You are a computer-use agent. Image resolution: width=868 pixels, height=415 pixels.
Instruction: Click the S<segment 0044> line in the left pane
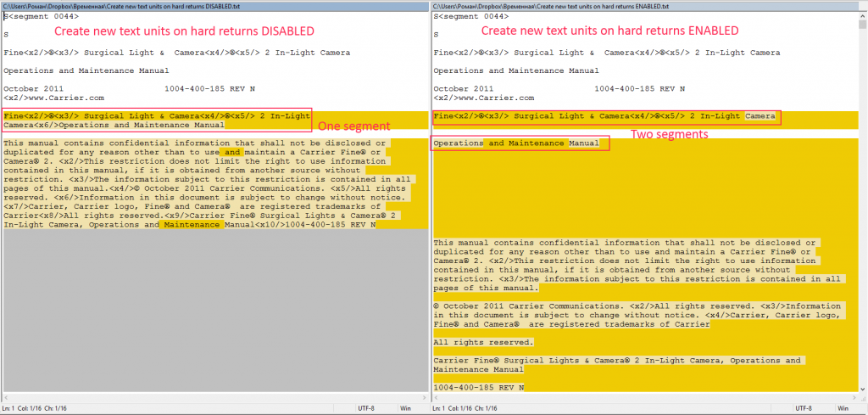[x=41, y=16]
